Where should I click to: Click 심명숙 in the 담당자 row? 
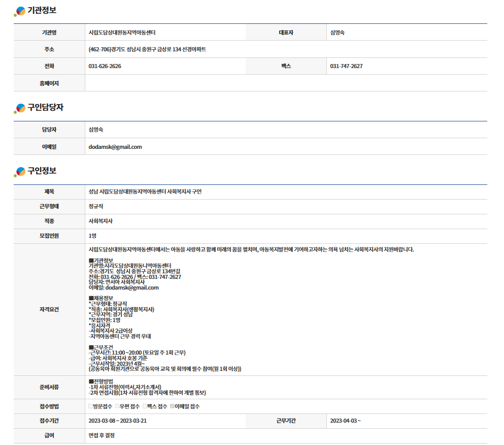pos(96,130)
